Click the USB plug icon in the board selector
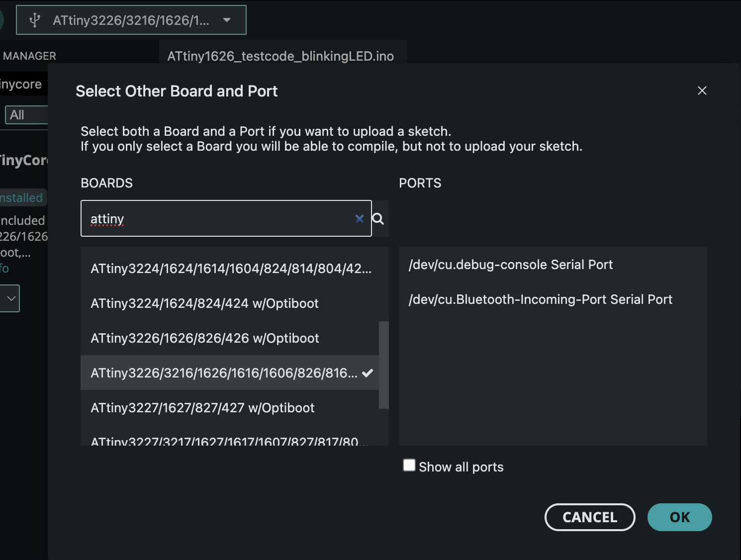The height and width of the screenshot is (560, 741). (x=34, y=20)
